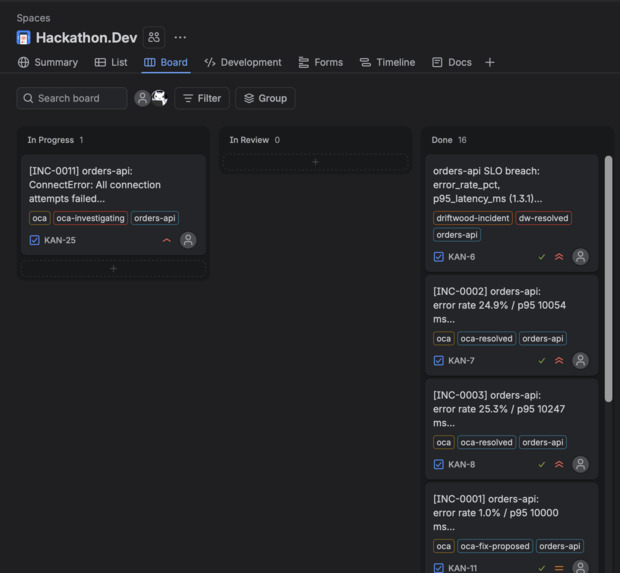
Task: Filter by the unassigned avatar in toolbar
Action: coord(142,98)
